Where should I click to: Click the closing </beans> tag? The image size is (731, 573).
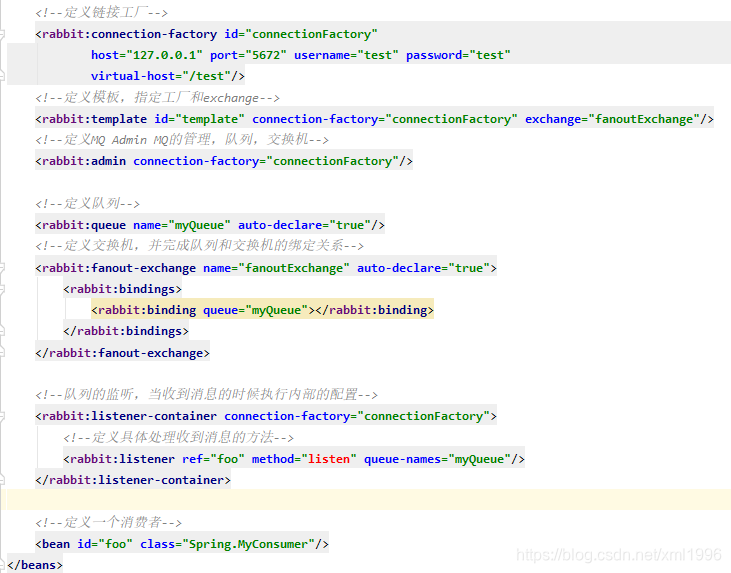(35, 565)
